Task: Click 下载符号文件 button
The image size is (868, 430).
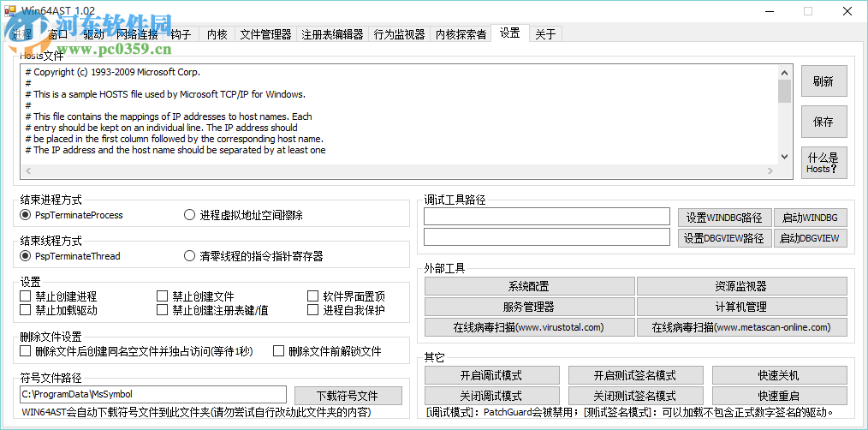Action: click(x=348, y=396)
